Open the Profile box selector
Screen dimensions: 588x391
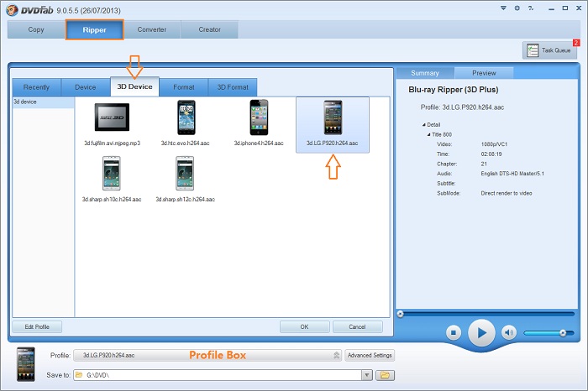pyautogui.click(x=207, y=355)
